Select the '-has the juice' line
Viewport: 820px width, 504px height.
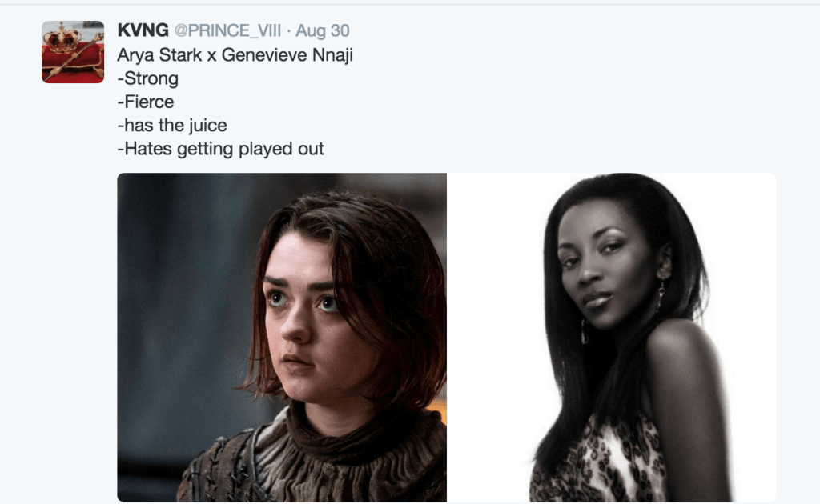pyautogui.click(x=172, y=126)
